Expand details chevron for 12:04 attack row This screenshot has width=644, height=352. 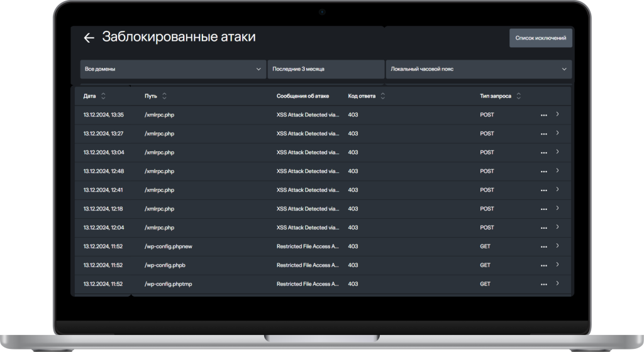[558, 228]
